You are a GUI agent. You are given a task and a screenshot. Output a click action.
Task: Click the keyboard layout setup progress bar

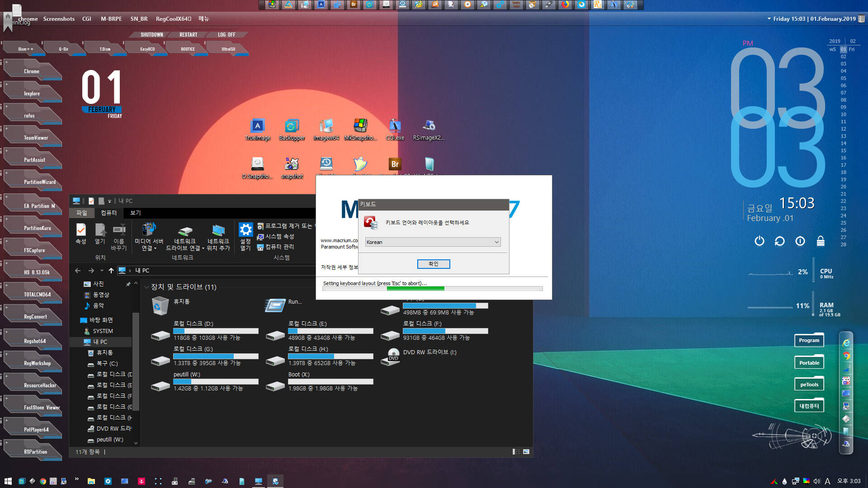point(432,288)
